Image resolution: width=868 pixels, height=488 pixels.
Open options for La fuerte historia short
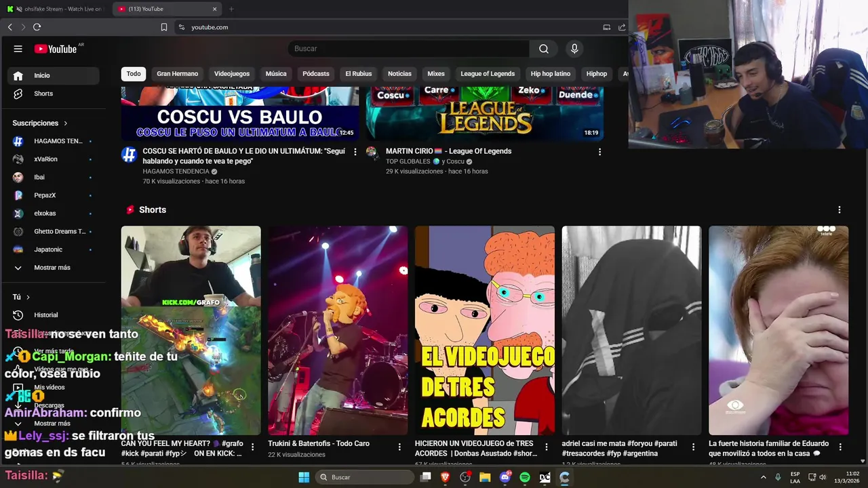[840, 447]
